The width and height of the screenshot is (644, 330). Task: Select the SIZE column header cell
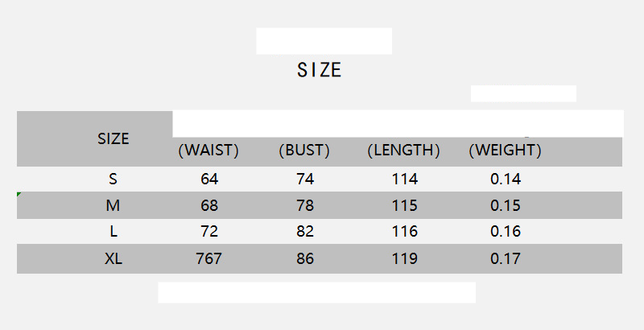click(x=113, y=138)
